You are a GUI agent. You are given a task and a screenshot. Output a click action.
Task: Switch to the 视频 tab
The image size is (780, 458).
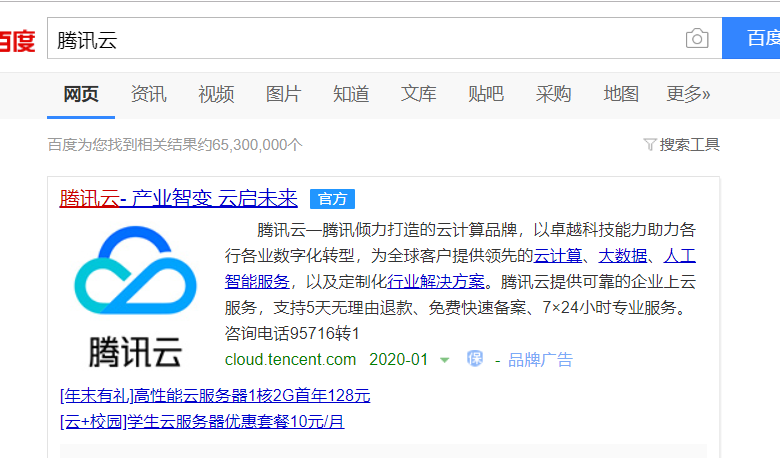click(x=216, y=94)
